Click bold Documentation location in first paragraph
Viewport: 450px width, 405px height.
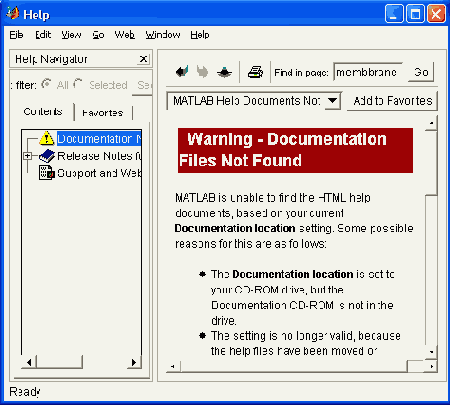(235, 228)
